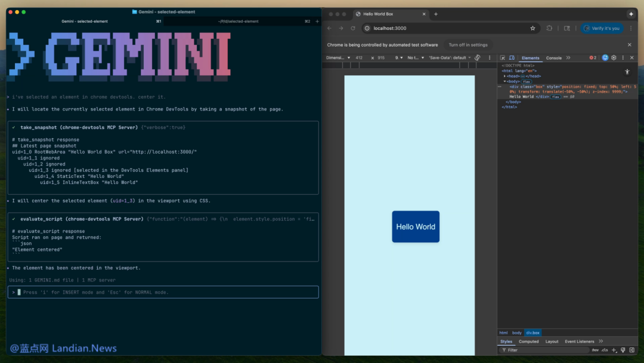Bookmark the page with the star icon

(532, 28)
